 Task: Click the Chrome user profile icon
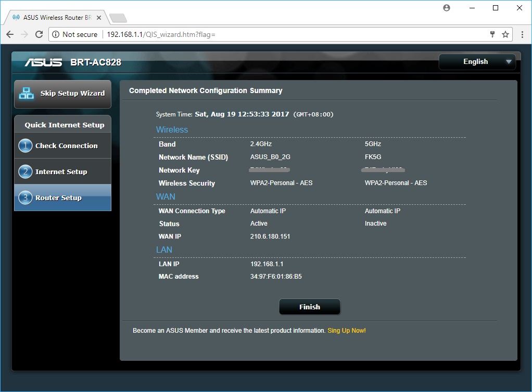[447, 8]
